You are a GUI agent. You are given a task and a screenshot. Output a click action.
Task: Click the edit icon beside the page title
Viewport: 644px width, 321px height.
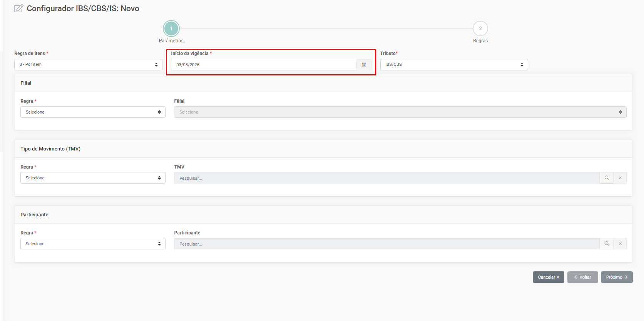[19, 8]
